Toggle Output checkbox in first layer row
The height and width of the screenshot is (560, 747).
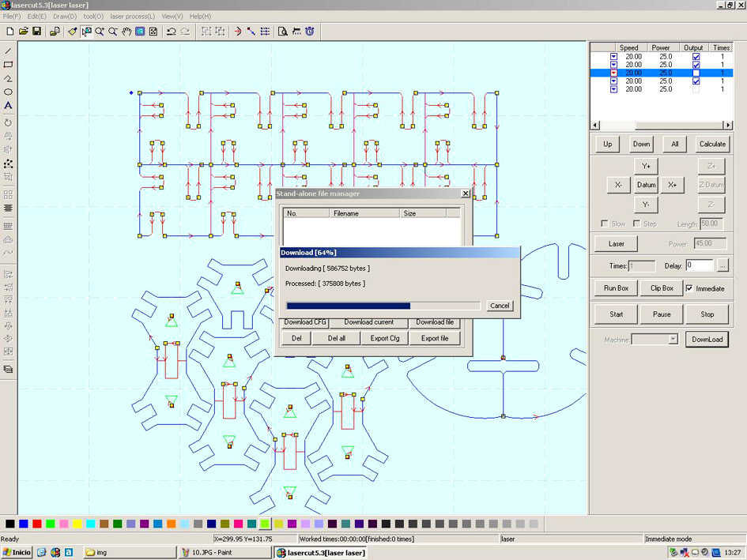(696, 57)
